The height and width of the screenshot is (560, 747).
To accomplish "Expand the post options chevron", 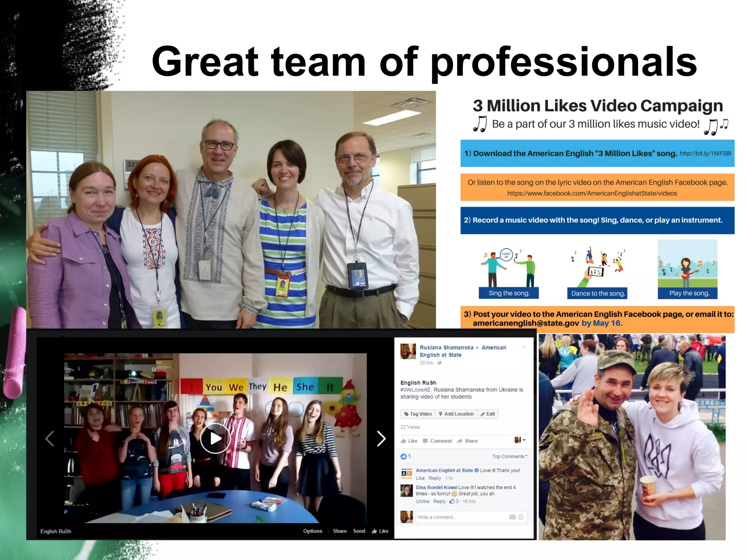I will (523, 347).
